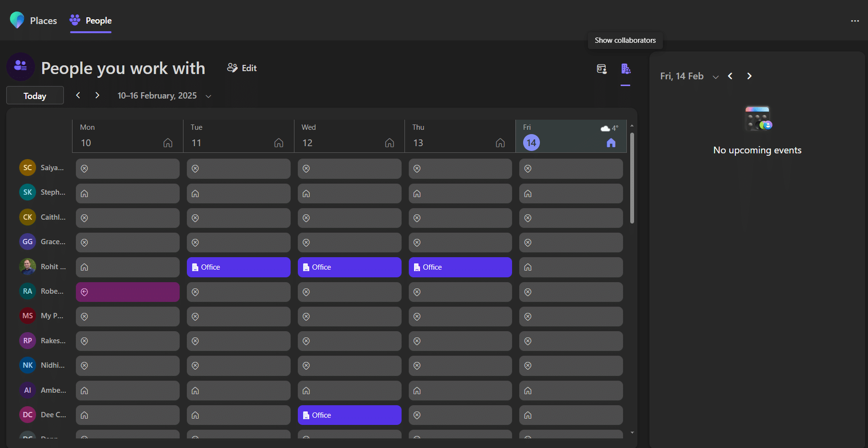Click the Show collaborators building icon
The height and width of the screenshot is (448, 868).
(x=625, y=69)
